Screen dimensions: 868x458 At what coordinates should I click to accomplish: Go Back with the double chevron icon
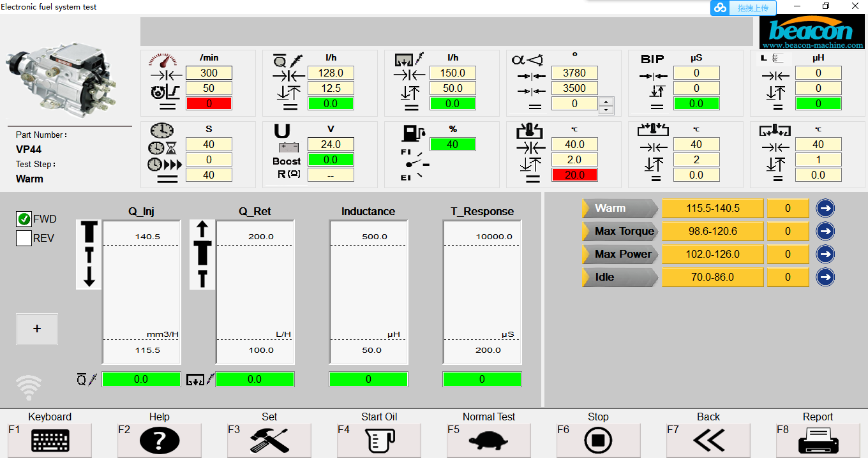(x=708, y=441)
